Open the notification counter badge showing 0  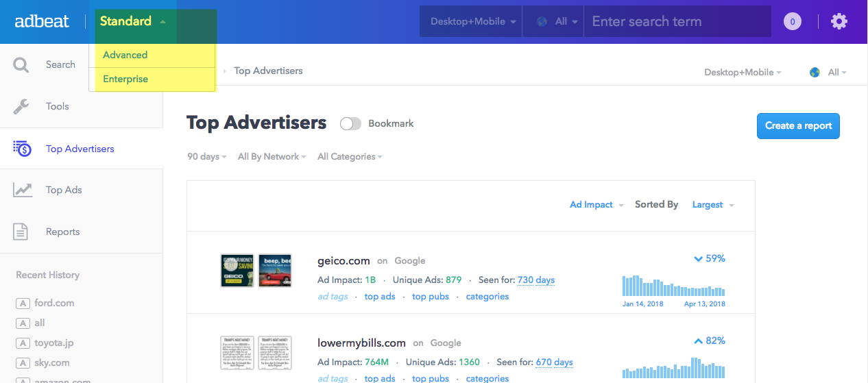coord(793,22)
